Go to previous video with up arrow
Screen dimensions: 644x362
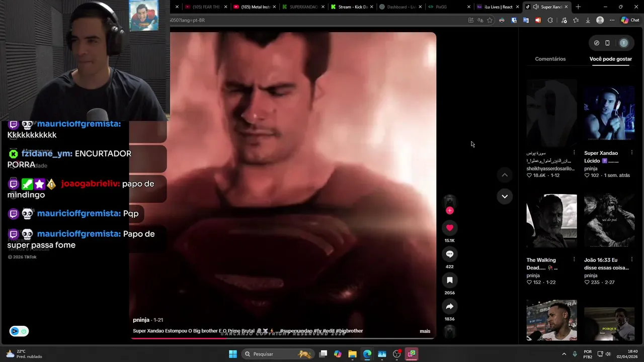[x=505, y=175]
